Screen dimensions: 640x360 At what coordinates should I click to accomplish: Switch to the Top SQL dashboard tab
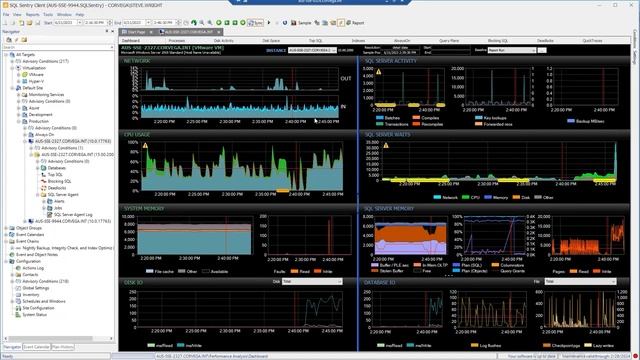316,41
